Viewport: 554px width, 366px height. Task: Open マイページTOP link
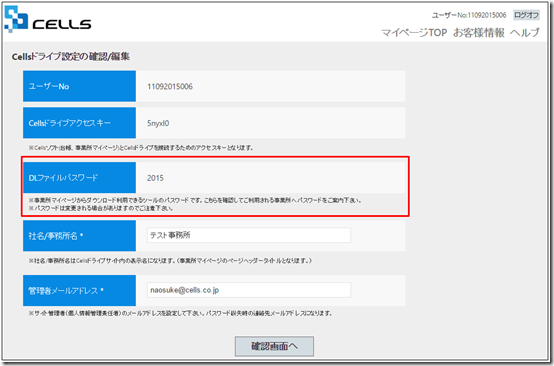(414, 33)
